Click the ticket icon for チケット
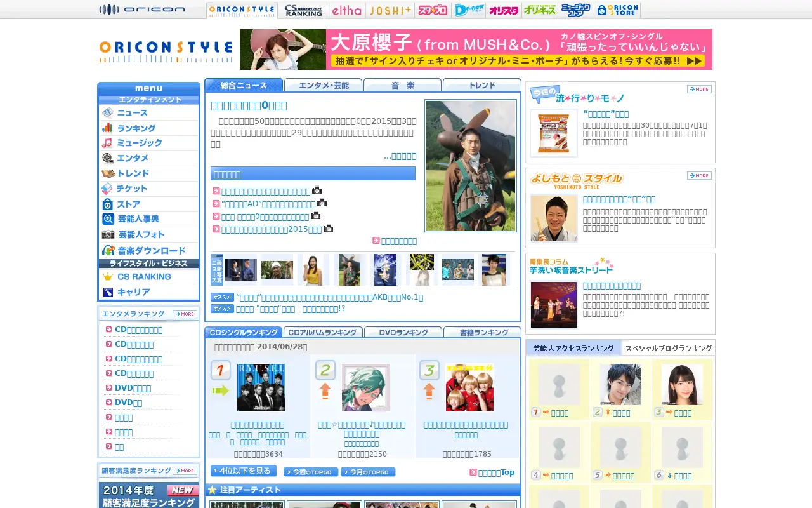Screen dimensions: 812x508 108,189
